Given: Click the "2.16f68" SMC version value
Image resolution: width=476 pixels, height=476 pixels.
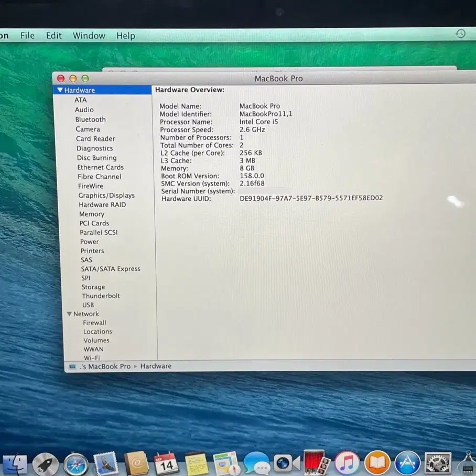Looking at the screenshot, I should pyautogui.click(x=252, y=183).
